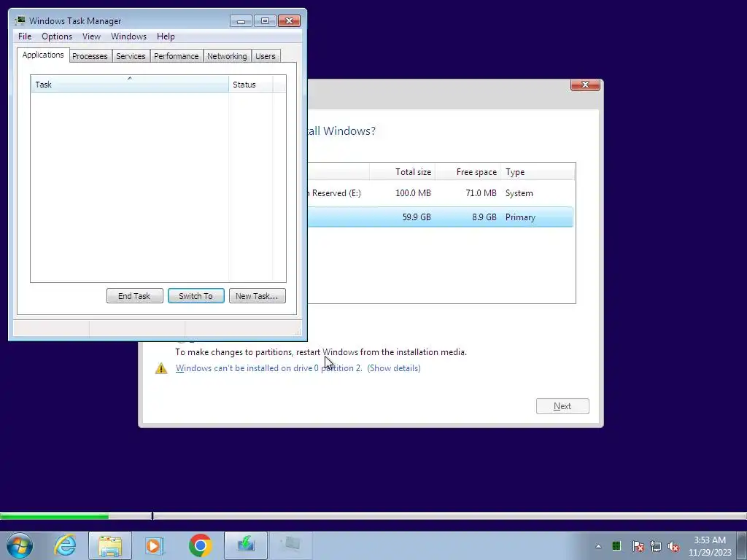747x560 pixels.
Task: Open the File menu in Task Manager
Action: point(25,36)
